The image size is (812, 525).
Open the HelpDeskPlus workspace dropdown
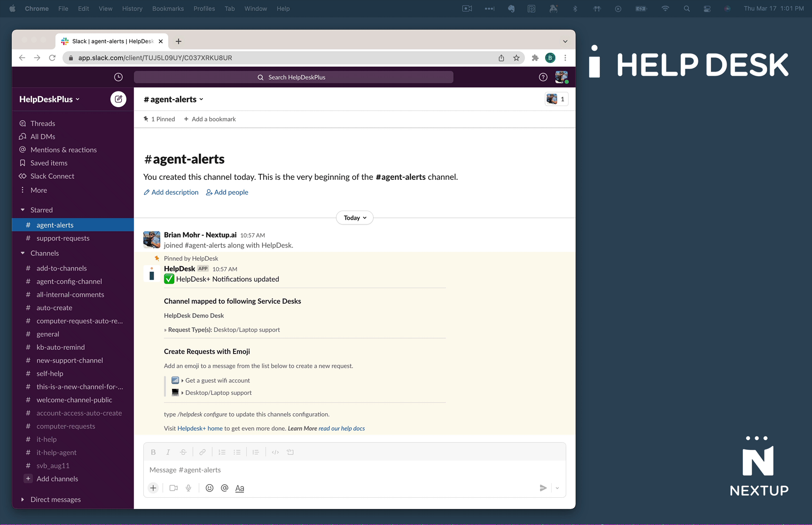point(49,99)
